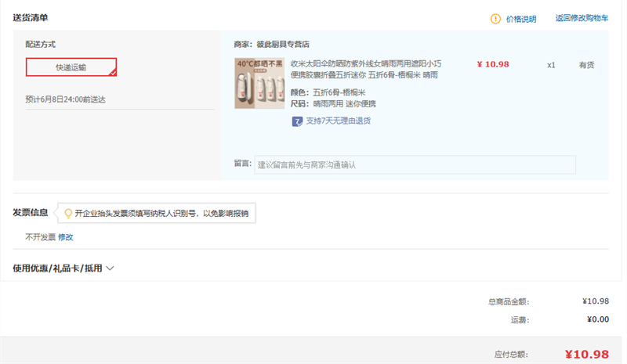627x364 pixels.
Task: Click the umbrella product thumbnail image
Action: point(259,82)
